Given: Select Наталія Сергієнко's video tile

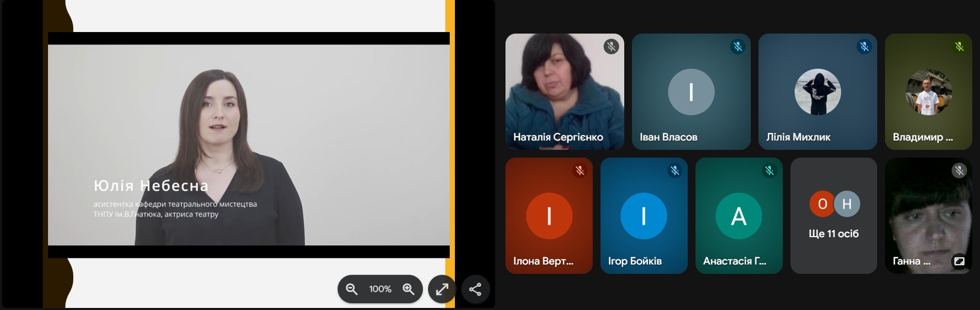Looking at the screenshot, I should [564, 92].
